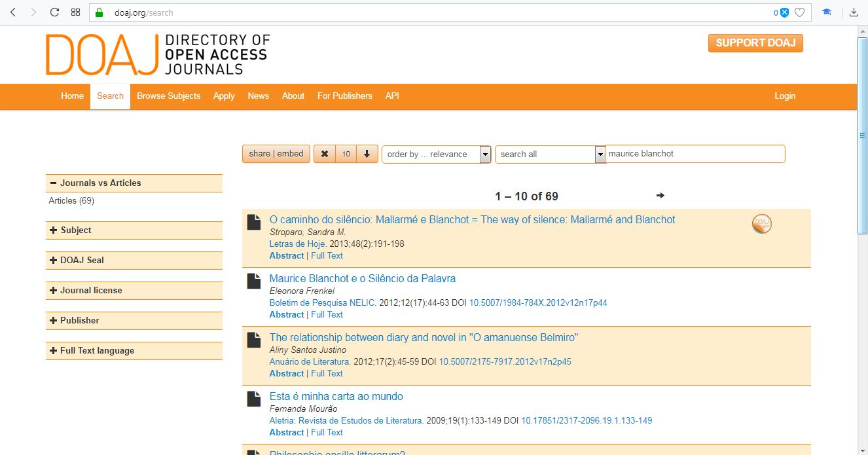Change results per page count 10
The image size is (868, 455).
pos(346,154)
